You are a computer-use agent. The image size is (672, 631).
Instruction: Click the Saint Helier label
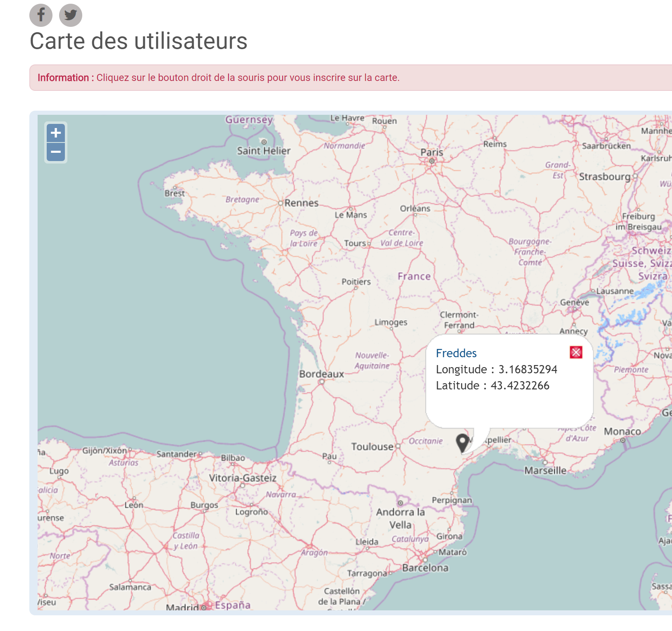click(264, 151)
